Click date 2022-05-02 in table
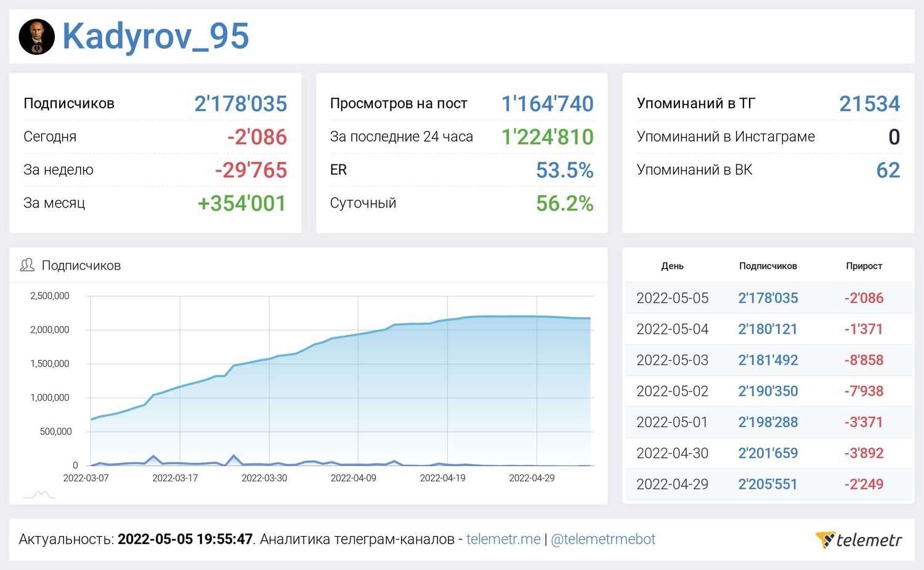Image resolution: width=924 pixels, height=570 pixels. pos(673,391)
